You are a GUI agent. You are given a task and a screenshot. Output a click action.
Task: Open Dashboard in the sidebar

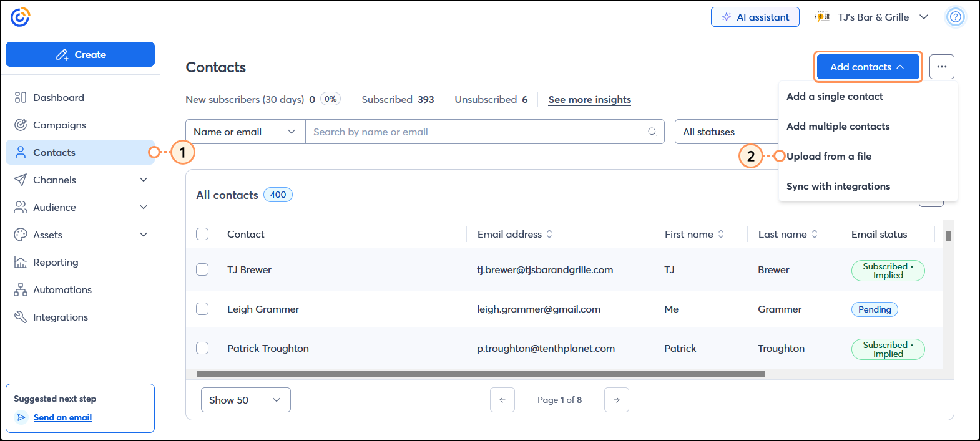[x=80, y=97]
